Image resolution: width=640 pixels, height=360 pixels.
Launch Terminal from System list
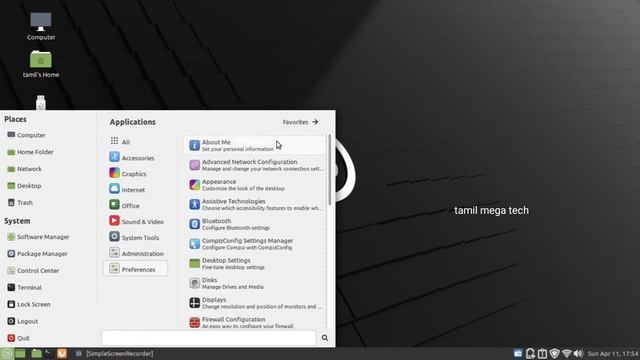click(24, 287)
